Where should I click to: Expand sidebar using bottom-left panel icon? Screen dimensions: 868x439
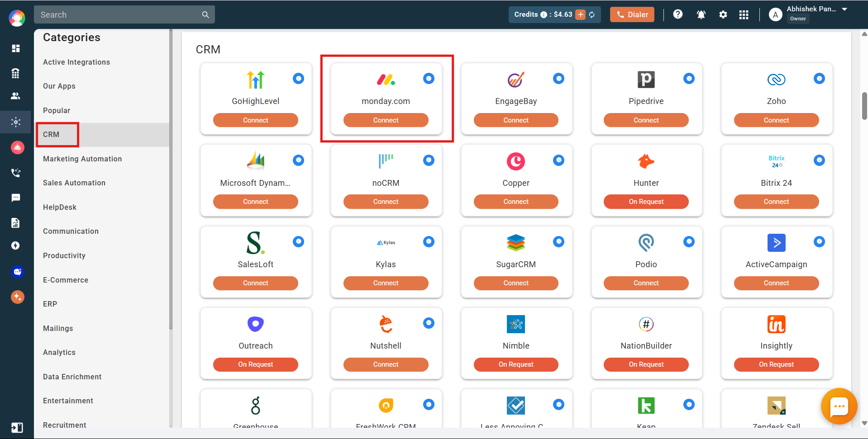point(17,428)
